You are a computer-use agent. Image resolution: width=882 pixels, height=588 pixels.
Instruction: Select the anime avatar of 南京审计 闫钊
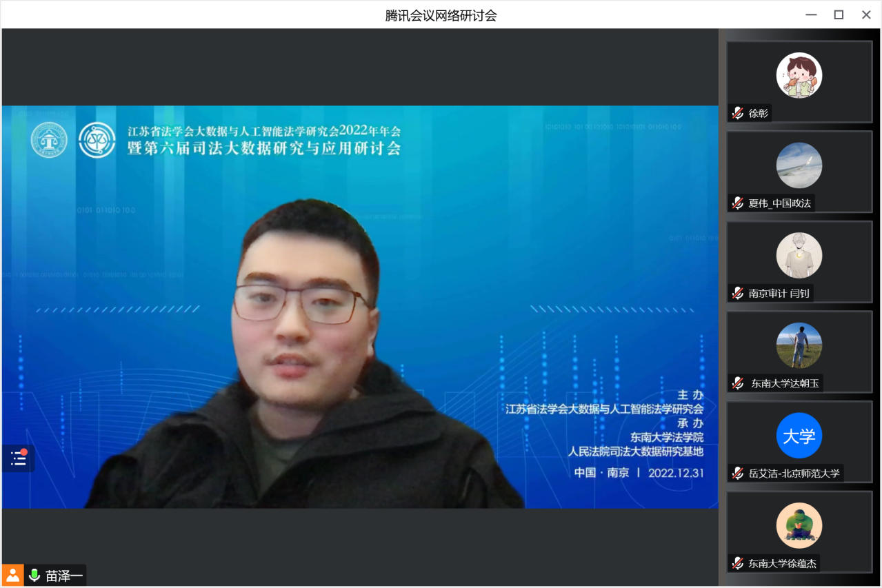point(799,255)
